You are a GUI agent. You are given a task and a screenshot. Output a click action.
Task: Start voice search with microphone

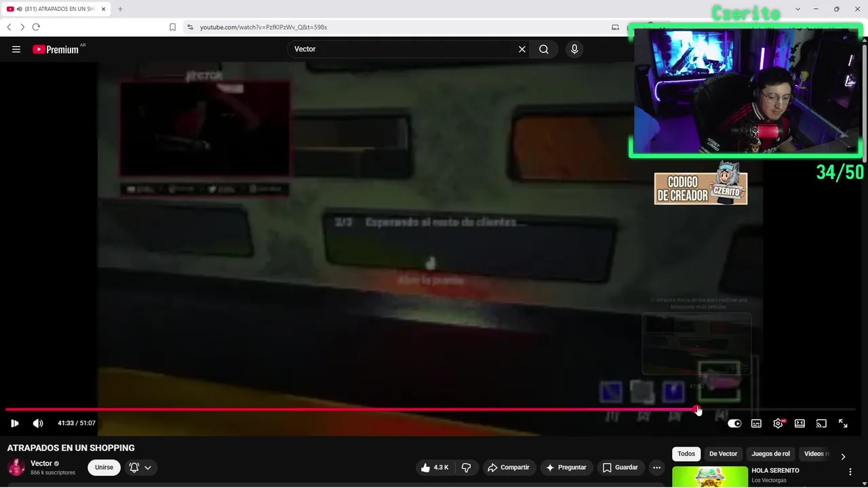pos(574,49)
